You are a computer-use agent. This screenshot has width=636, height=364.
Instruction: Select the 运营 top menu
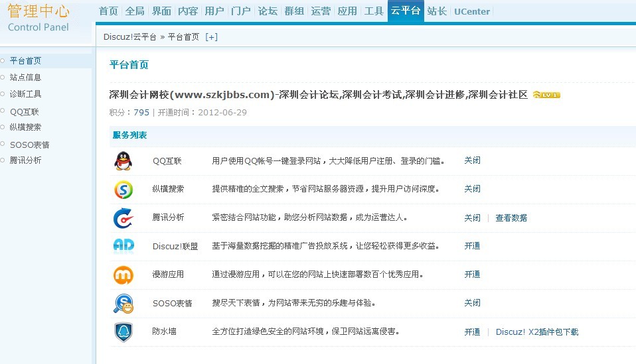coord(321,11)
